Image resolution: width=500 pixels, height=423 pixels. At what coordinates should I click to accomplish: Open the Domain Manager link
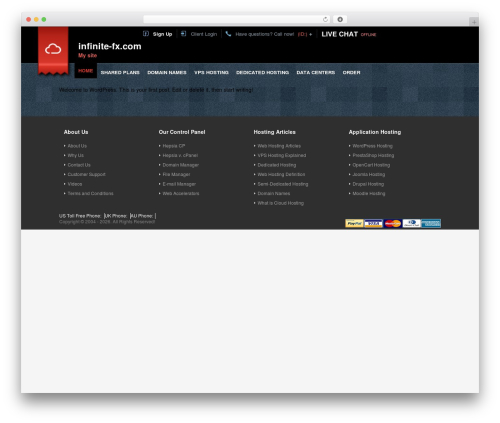click(x=181, y=165)
